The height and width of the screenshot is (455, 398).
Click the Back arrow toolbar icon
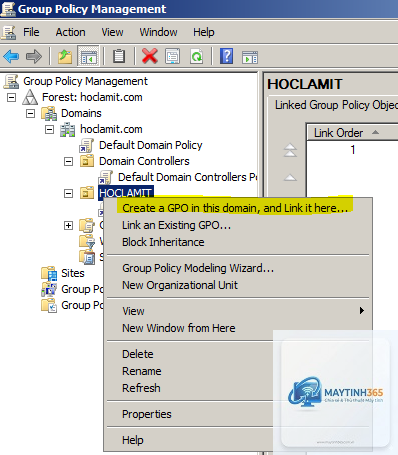click(x=11, y=56)
